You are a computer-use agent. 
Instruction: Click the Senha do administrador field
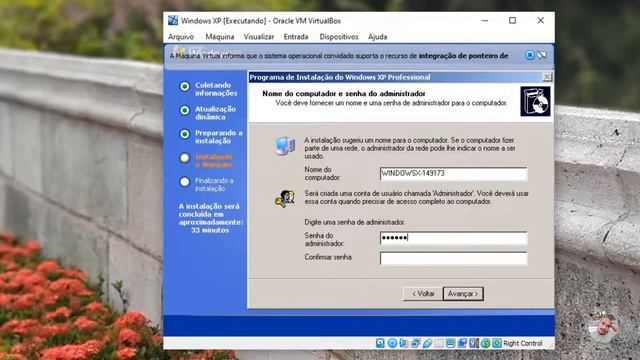coord(453,238)
